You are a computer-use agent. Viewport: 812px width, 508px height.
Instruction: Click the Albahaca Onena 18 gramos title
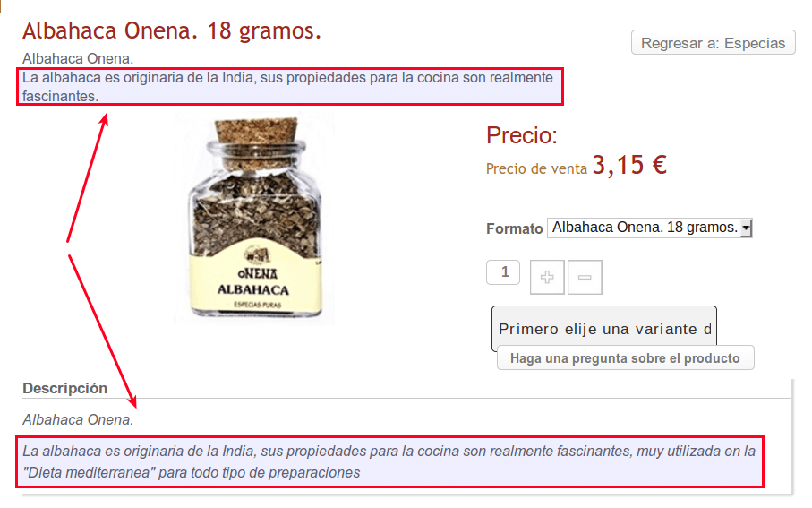(x=172, y=30)
